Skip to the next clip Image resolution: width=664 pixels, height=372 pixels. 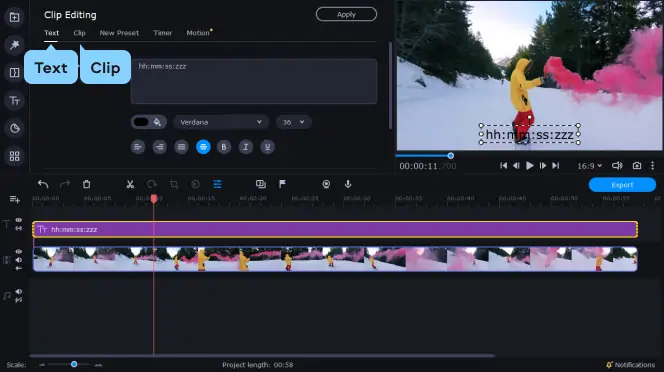[556, 166]
